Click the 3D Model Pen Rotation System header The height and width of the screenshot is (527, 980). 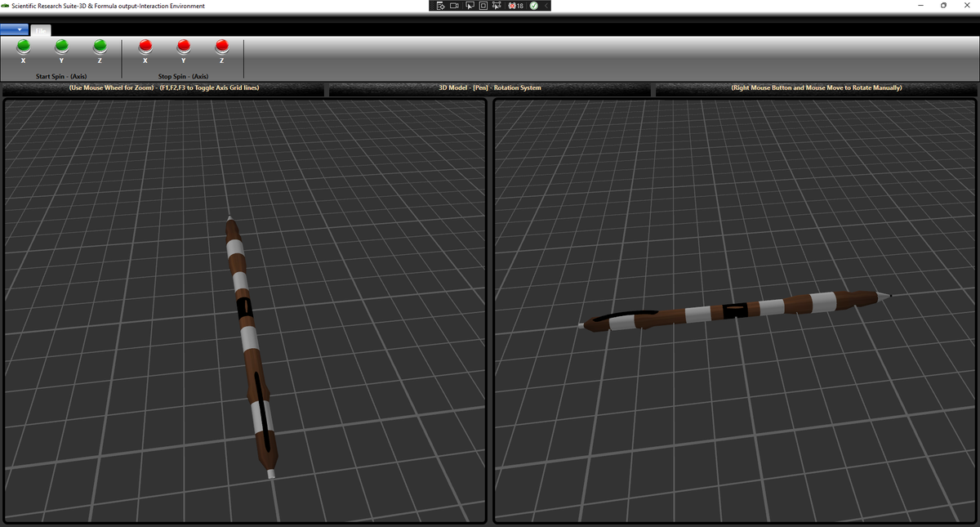coord(491,87)
